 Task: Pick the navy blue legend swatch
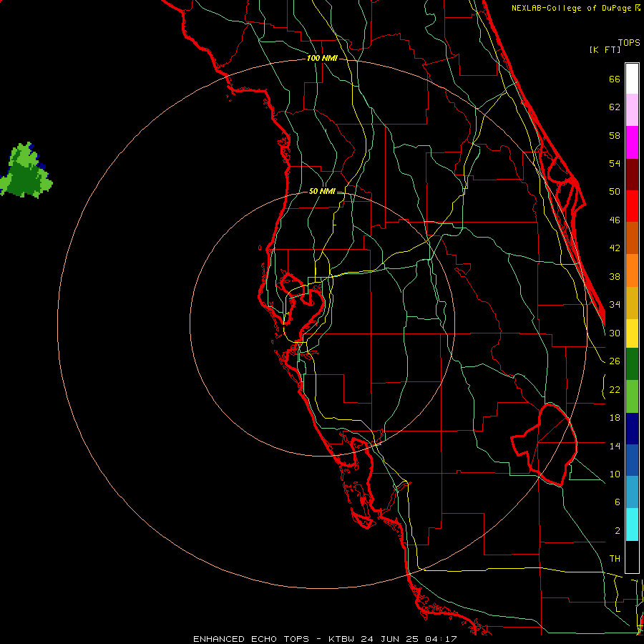click(632, 429)
